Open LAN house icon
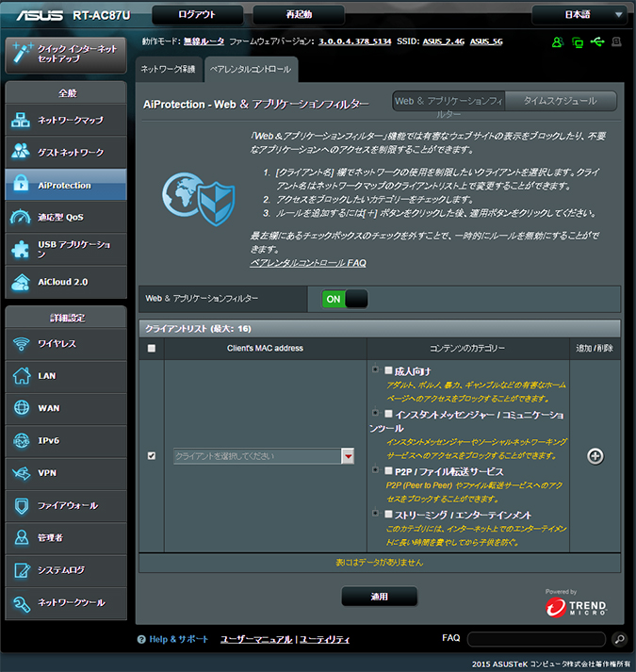Screen dimensions: 636x672 coord(21,376)
